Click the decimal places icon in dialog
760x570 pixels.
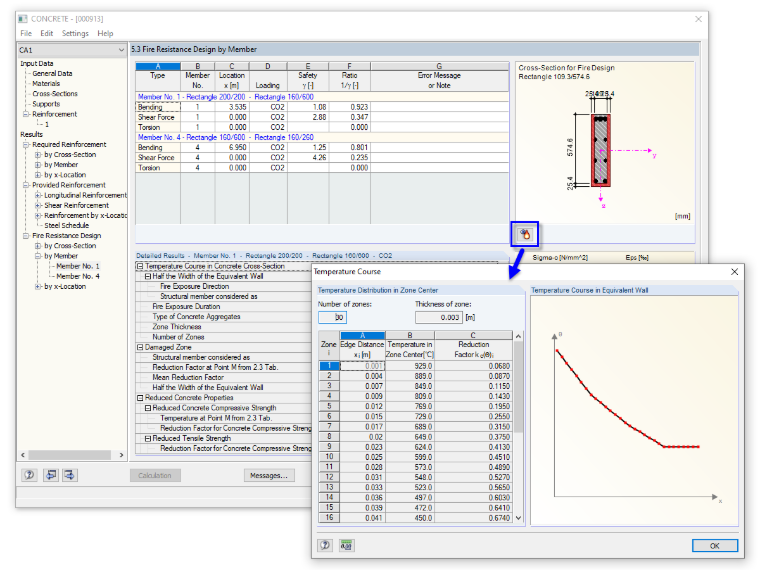coord(346,545)
